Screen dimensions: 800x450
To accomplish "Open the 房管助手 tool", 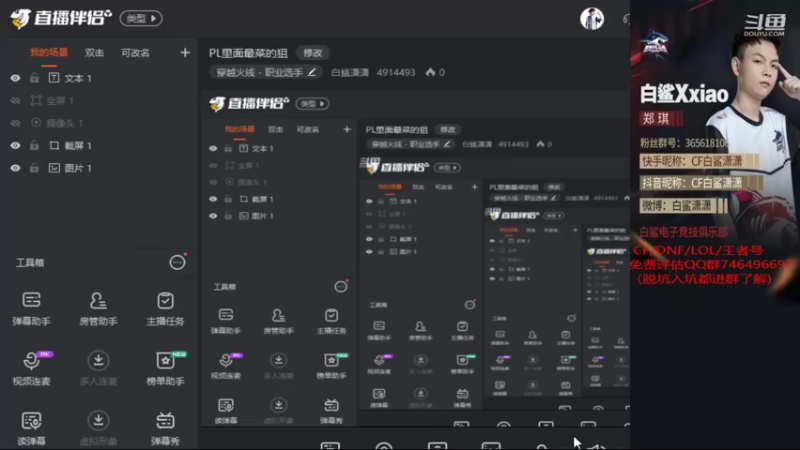I will click(98, 308).
